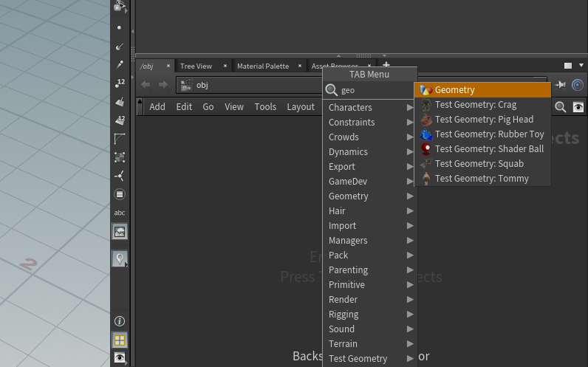
Task: Expand the Dynamics submenu
Action: pyautogui.click(x=369, y=152)
